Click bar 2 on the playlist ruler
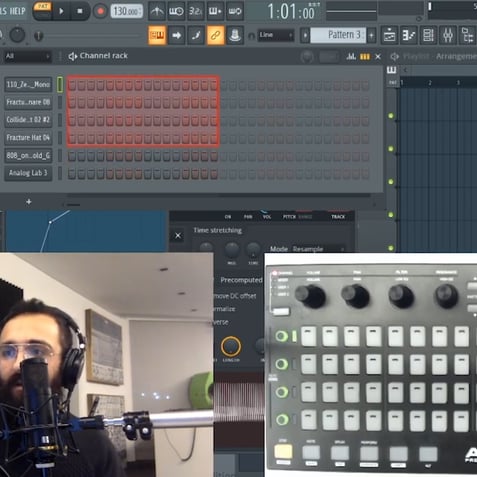Viewport: 477px width, 477px height. click(x=430, y=83)
